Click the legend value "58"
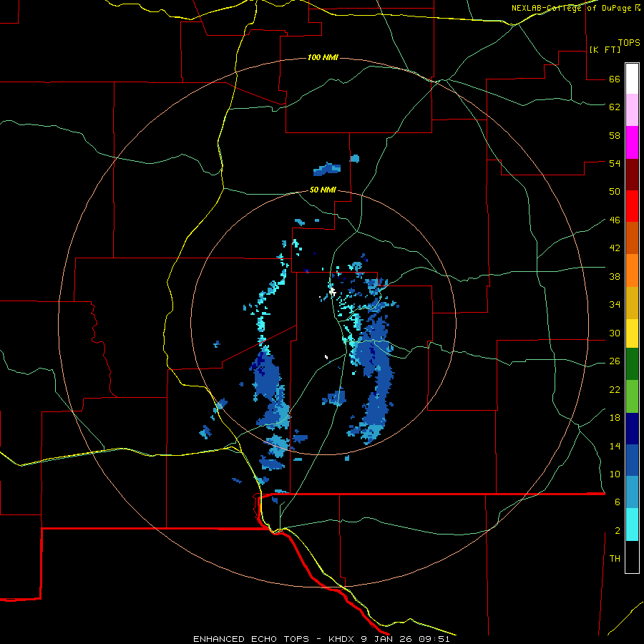The image size is (644, 644). pyautogui.click(x=615, y=135)
